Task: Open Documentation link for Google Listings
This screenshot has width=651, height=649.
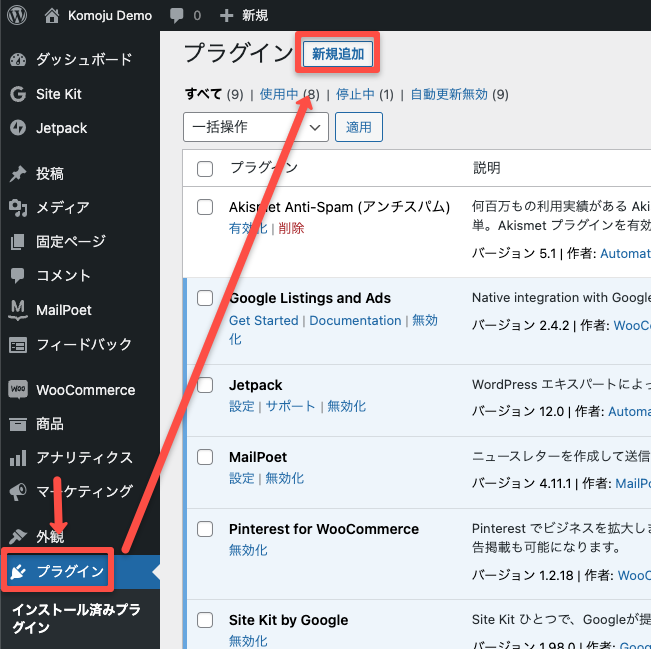Action: pos(355,321)
